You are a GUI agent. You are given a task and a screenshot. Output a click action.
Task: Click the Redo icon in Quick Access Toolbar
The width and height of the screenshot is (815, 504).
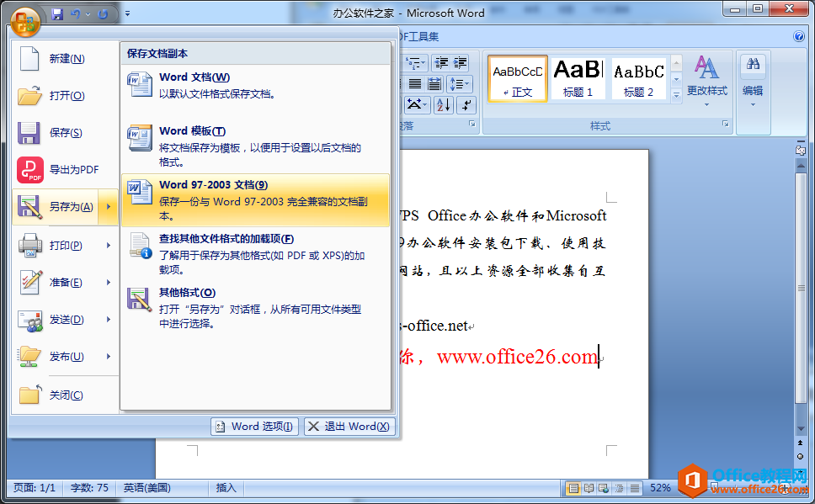click(103, 14)
